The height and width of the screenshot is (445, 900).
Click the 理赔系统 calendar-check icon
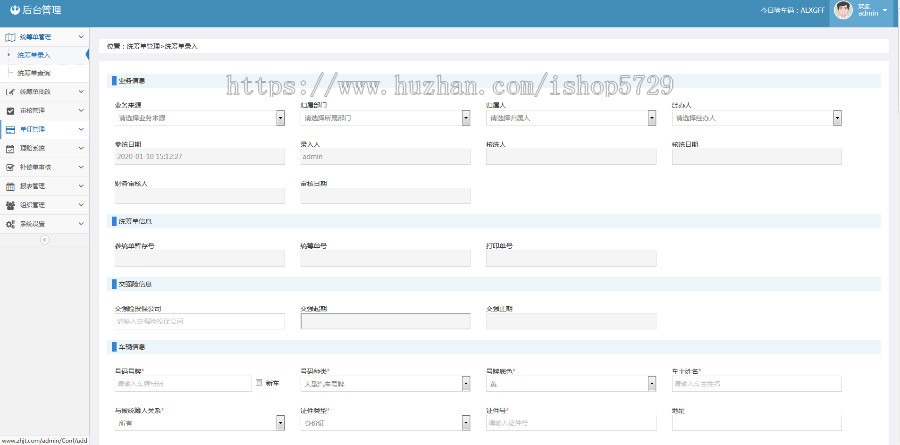point(10,148)
